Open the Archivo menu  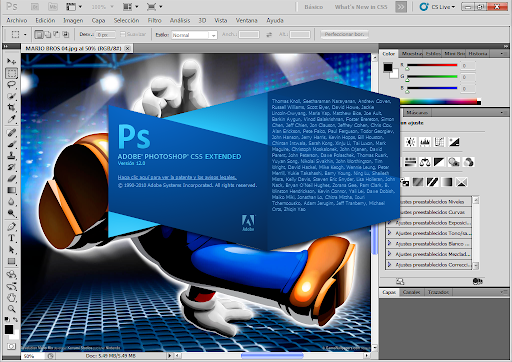pyautogui.click(x=17, y=21)
